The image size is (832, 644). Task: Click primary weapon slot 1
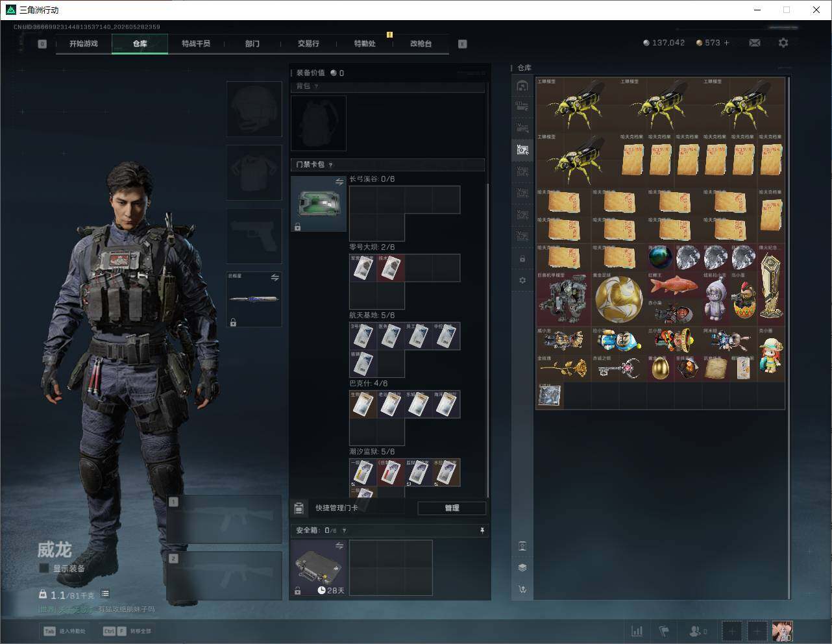tap(224, 519)
